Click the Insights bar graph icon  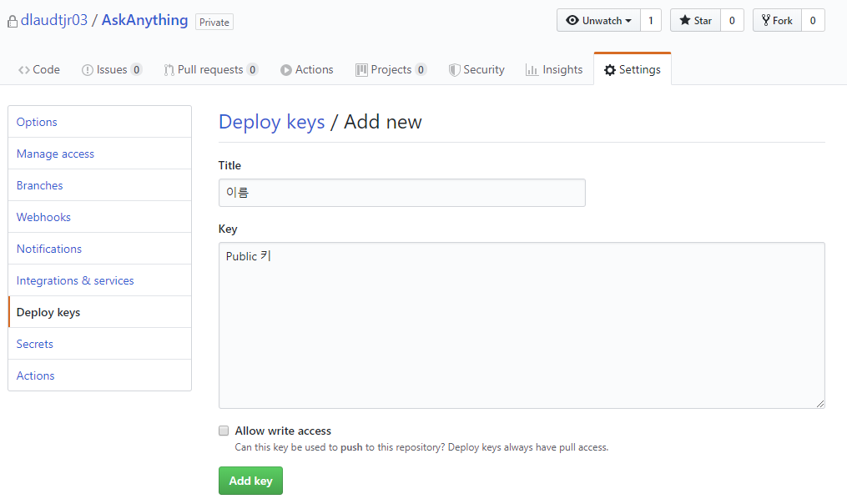[532, 70]
